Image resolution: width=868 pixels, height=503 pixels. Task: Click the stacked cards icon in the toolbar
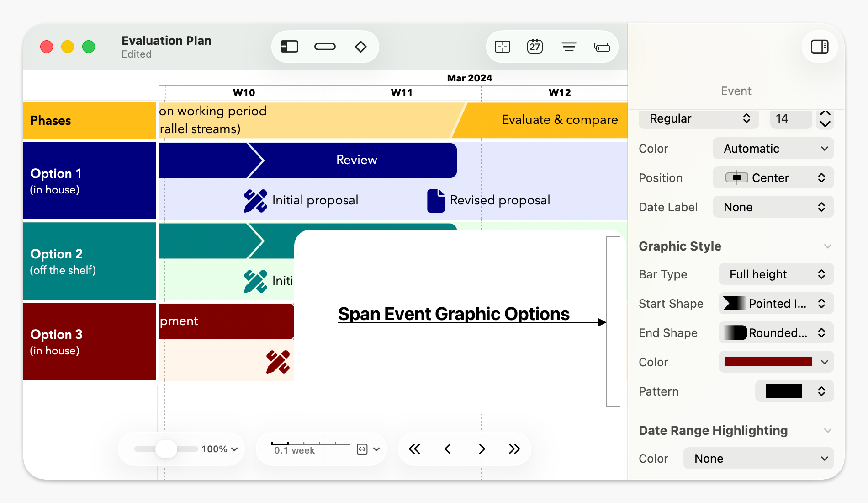point(602,46)
